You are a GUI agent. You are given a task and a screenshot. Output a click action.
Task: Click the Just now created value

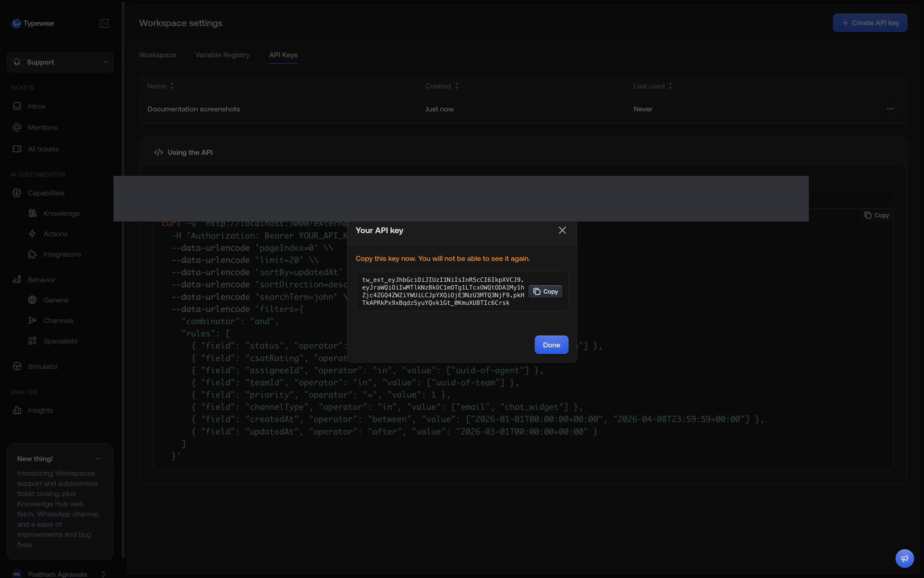439,109
